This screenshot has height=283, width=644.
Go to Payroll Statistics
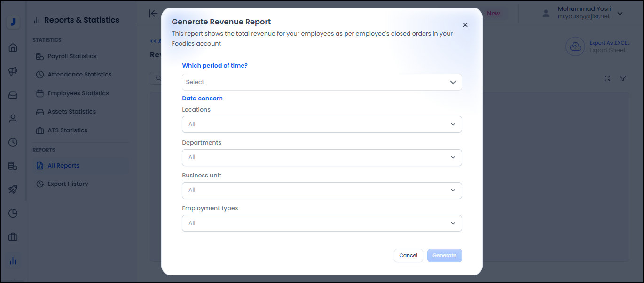point(72,56)
